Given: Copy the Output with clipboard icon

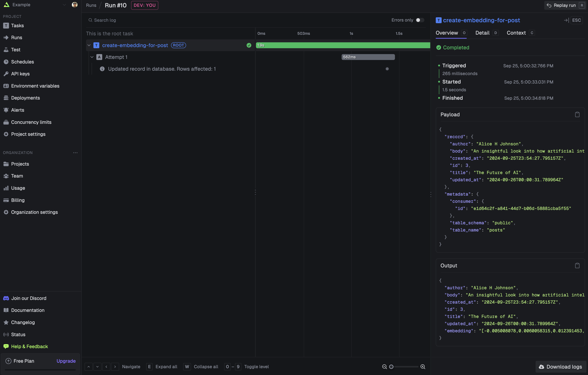Looking at the screenshot, I should pos(577,266).
